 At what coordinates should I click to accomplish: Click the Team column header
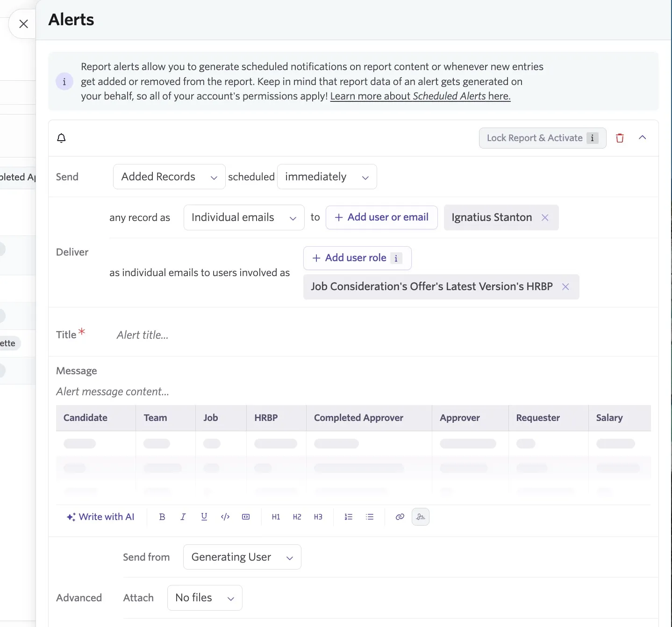pos(166,418)
